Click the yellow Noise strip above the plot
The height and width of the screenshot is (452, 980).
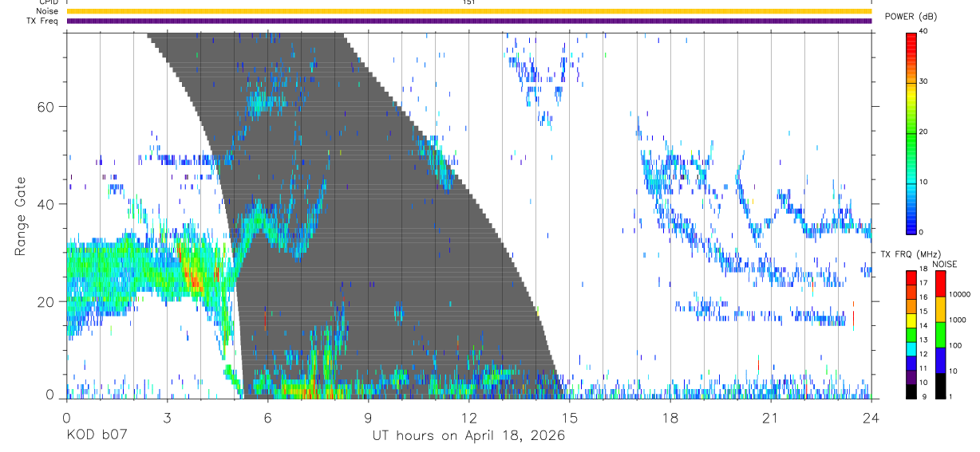pos(468,11)
